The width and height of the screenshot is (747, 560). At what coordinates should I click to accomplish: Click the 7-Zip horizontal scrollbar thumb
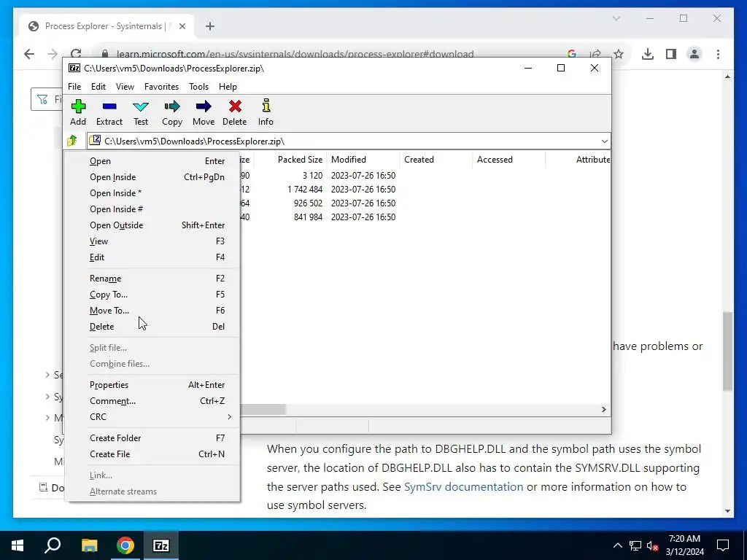(263, 410)
